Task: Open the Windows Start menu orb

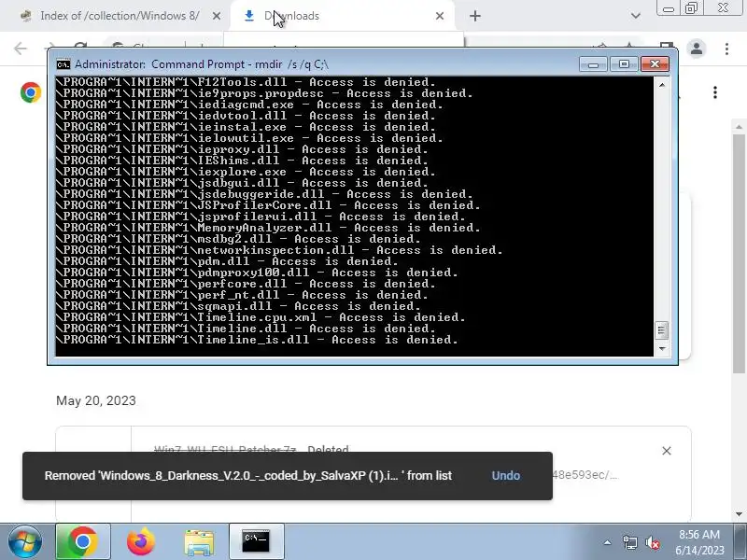Action: click(25, 542)
